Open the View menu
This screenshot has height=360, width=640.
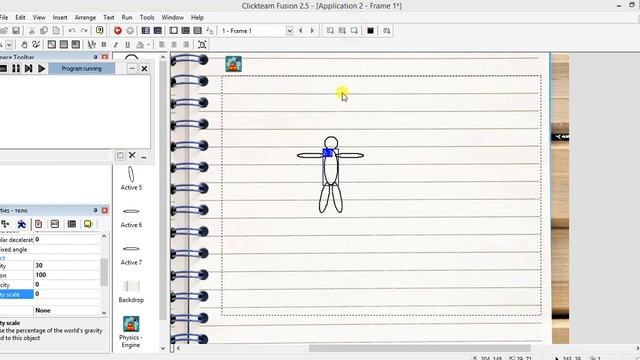pos(39,18)
